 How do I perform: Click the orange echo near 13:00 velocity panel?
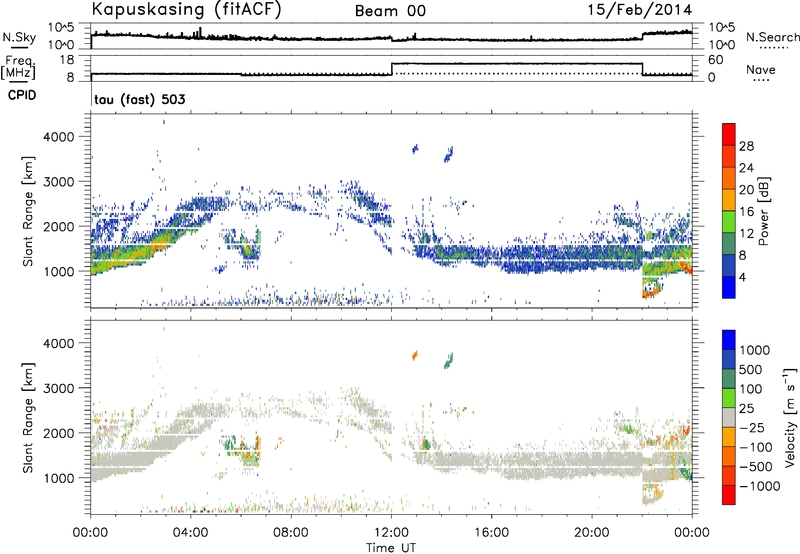point(415,356)
